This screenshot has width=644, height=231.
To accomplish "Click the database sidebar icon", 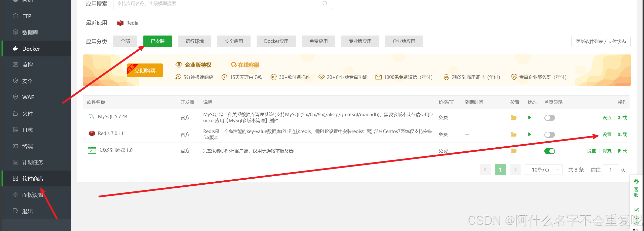I will point(15,32).
